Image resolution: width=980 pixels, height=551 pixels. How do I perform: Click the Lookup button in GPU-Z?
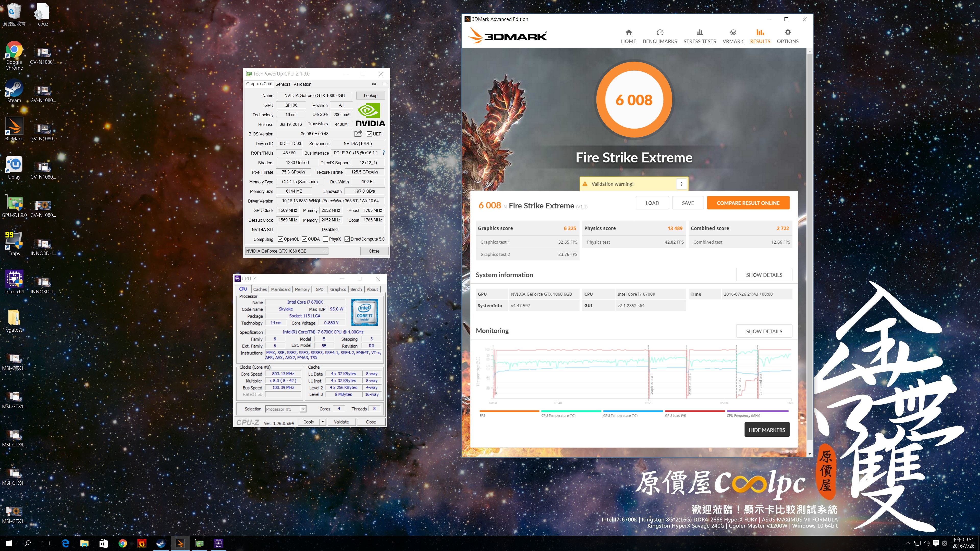371,95
